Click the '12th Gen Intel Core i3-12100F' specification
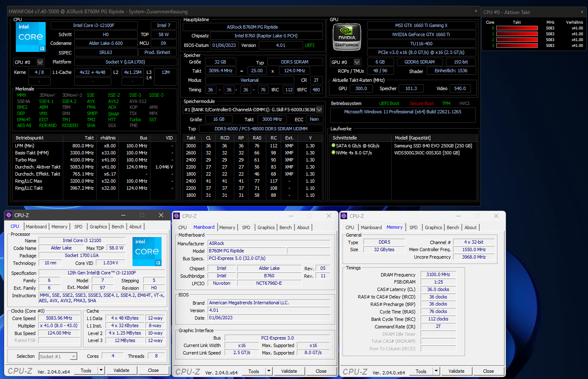This screenshot has height=379, width=588. 102,273
